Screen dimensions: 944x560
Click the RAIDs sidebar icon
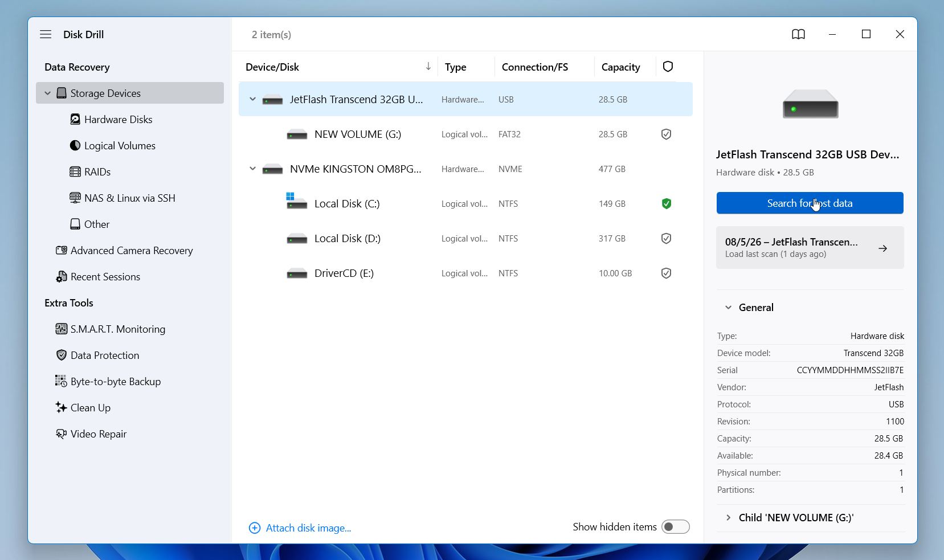(x=75, y=171)
